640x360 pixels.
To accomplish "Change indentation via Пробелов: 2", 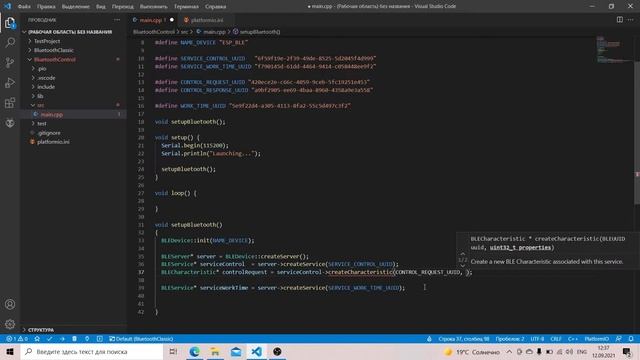I will coord(510,339).
